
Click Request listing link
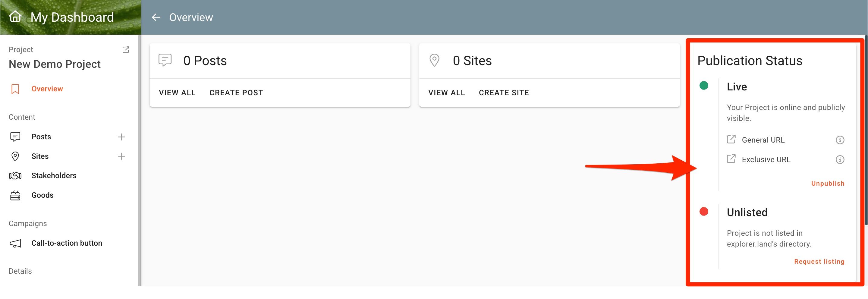[x=819, y=262]
